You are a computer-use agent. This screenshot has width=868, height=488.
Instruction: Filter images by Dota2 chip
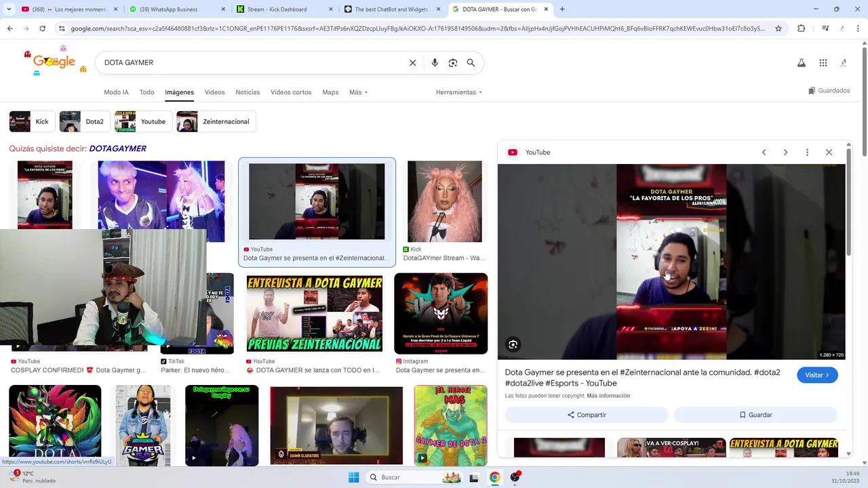tap(84, 121)
